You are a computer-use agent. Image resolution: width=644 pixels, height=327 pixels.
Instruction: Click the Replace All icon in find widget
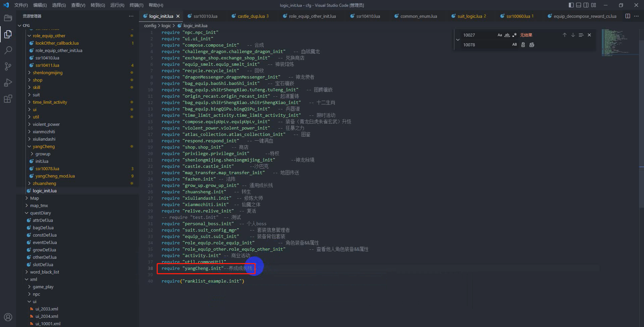532,45
